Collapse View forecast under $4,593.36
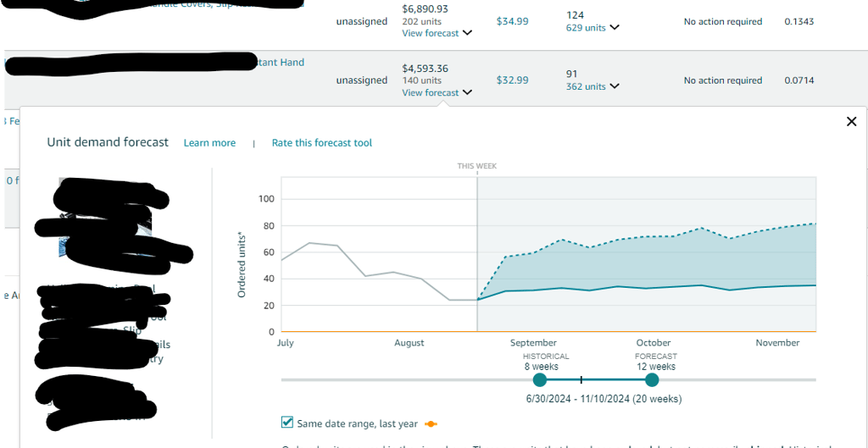 pos(437,93)
